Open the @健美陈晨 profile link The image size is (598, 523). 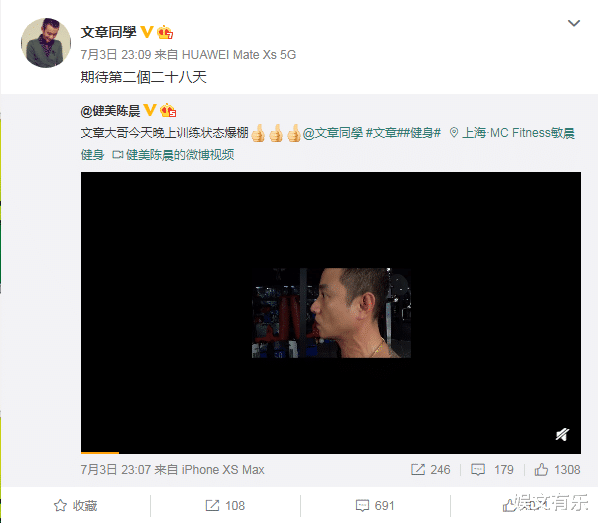(110, 111)
